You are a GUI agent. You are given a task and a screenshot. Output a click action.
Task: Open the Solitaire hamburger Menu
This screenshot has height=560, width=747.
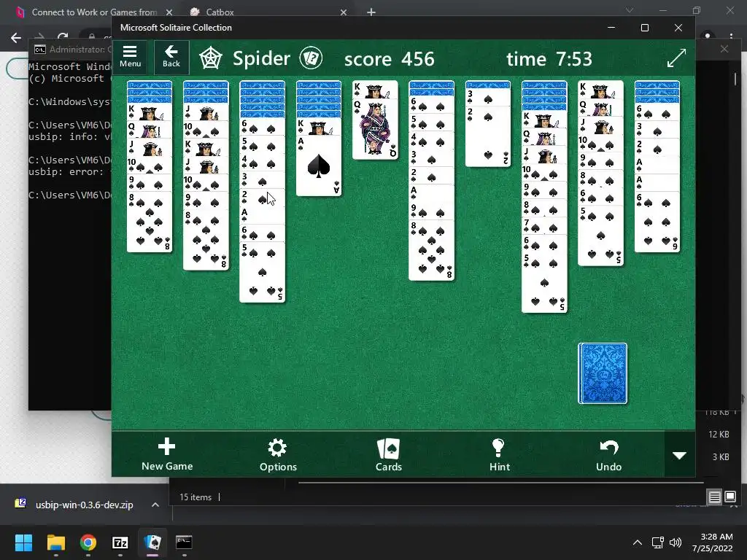pos(130,57)
